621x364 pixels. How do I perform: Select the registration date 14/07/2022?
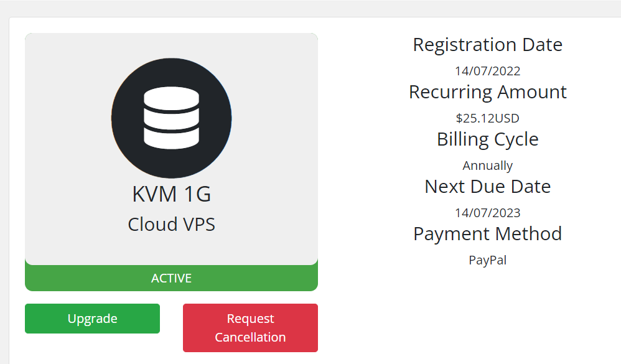[x=488, y=72]
